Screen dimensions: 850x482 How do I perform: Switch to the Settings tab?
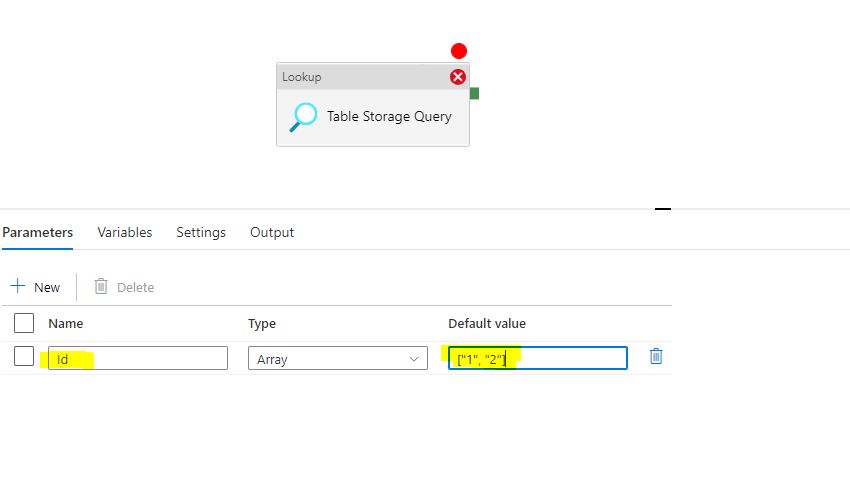pos(201,233)
